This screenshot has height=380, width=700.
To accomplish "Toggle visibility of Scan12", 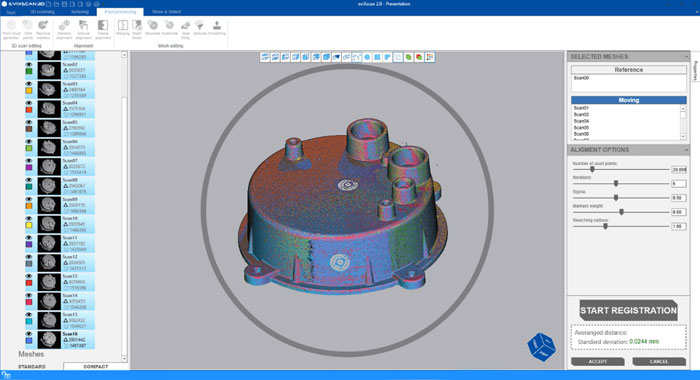I will pyautogui.click(x=29, y=257).
